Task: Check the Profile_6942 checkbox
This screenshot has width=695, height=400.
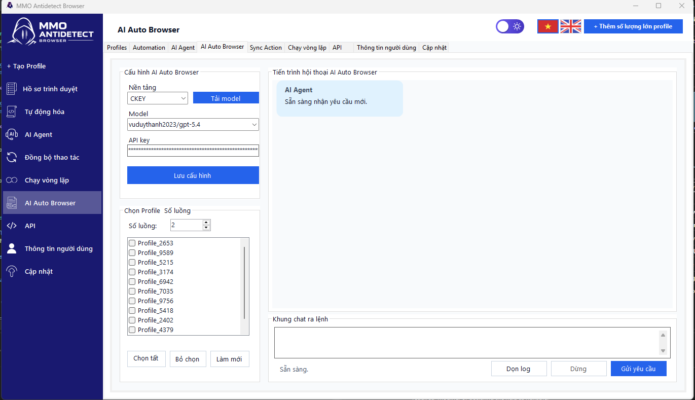Action: (x=132, y=282)
